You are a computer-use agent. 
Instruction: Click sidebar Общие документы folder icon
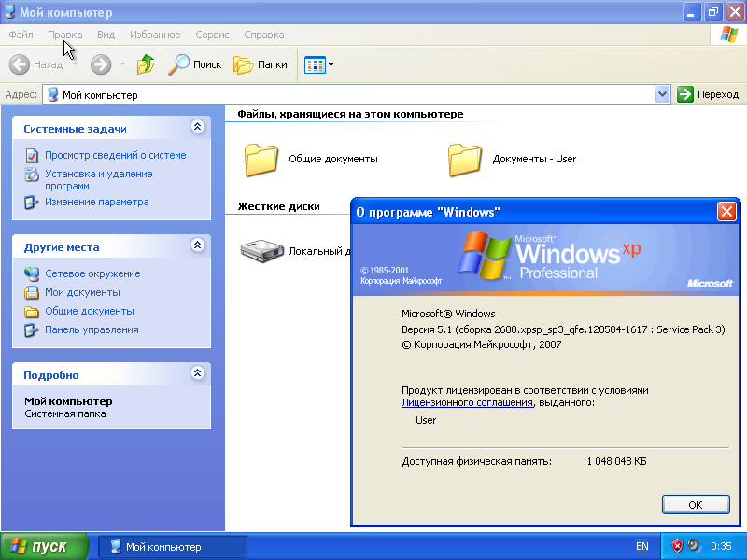[32, 312]
